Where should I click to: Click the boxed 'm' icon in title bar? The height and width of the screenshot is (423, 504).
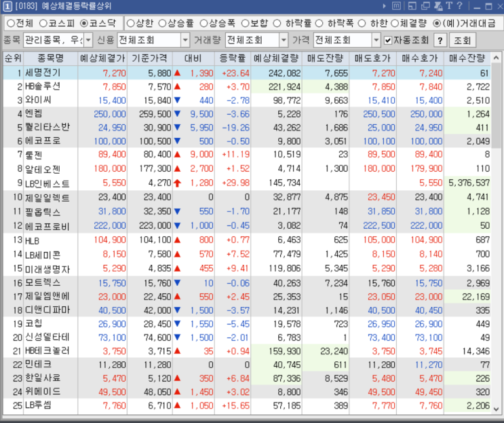pos(396,6)
